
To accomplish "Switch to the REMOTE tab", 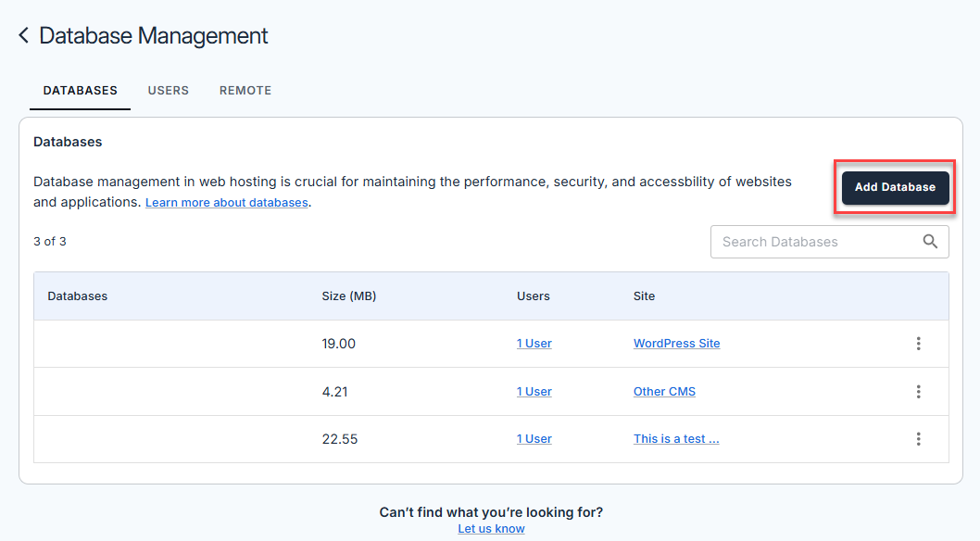I will tap(245, 90).
